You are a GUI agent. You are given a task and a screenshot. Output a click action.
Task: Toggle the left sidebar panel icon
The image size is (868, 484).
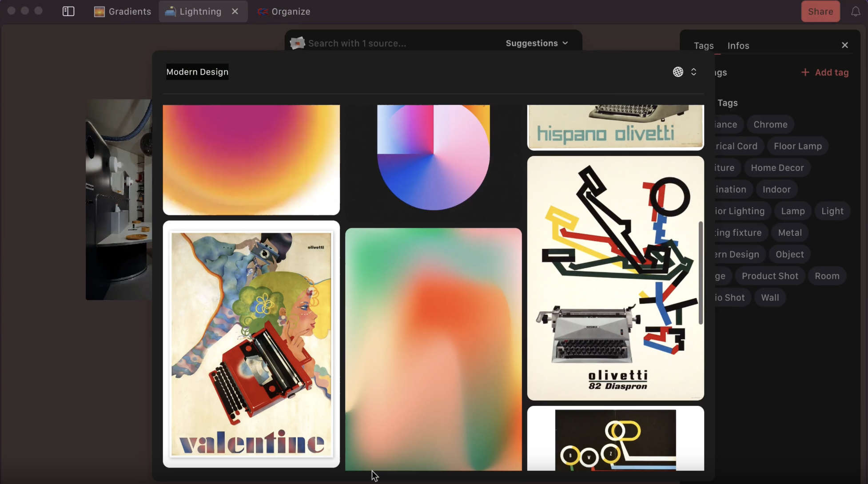click(68, 11)
